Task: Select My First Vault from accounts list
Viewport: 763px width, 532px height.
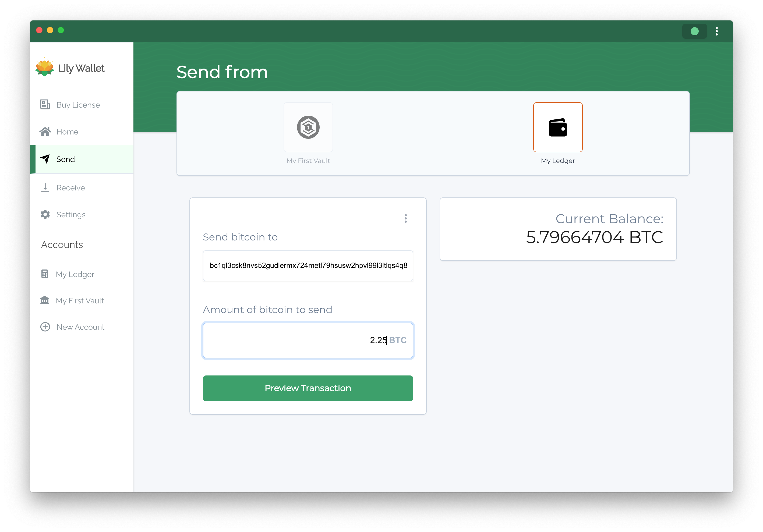Action: click(x=79, y=300)
